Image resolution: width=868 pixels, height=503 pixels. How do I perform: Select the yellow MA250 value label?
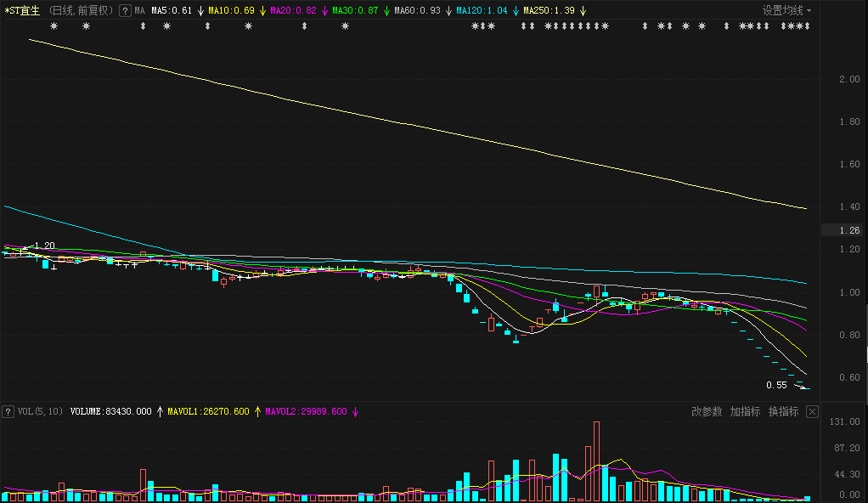click(549, 11)
